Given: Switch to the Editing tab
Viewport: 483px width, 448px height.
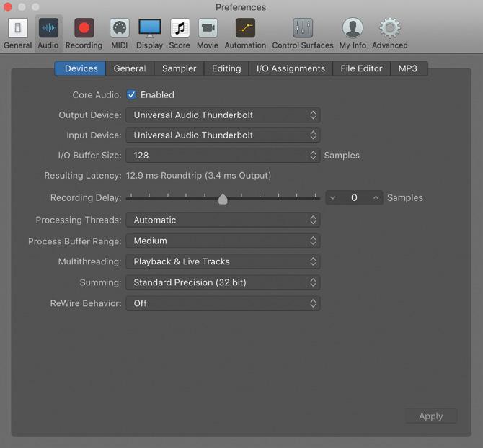Looking at the screenshot, I should click(x=226, y=68).
